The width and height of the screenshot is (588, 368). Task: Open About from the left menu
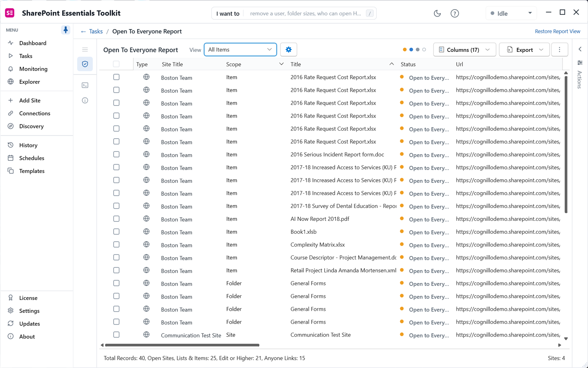tap(27, 337)
